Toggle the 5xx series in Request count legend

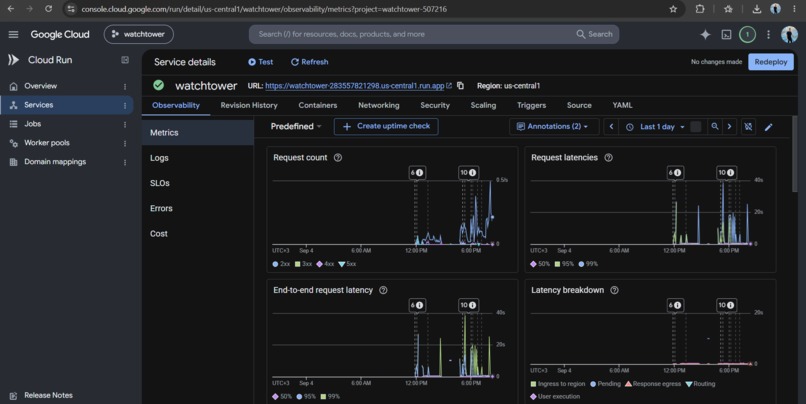click(347, 264)
